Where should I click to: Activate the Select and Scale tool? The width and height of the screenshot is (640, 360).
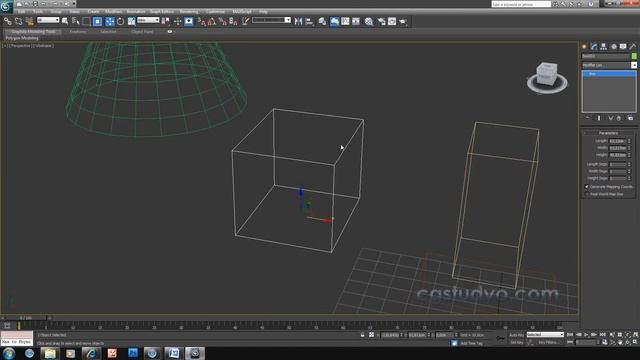[131, 21]
